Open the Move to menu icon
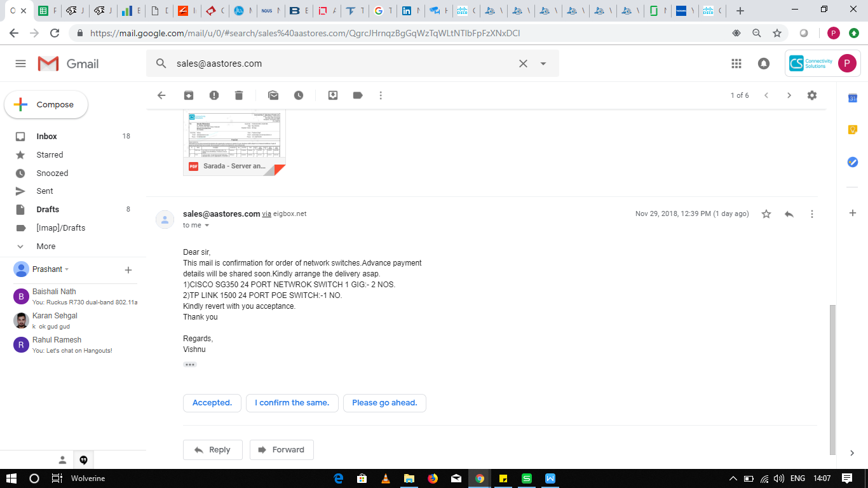The image size is (868, 488). (333, 95)
